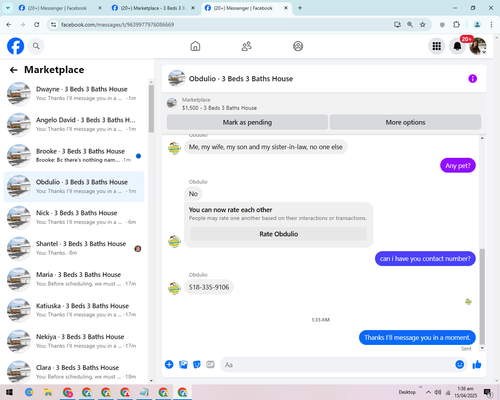Viewport: 500px width, 400px height.
Task: Open a new browser tab
Action: click(x=300, y=8)
